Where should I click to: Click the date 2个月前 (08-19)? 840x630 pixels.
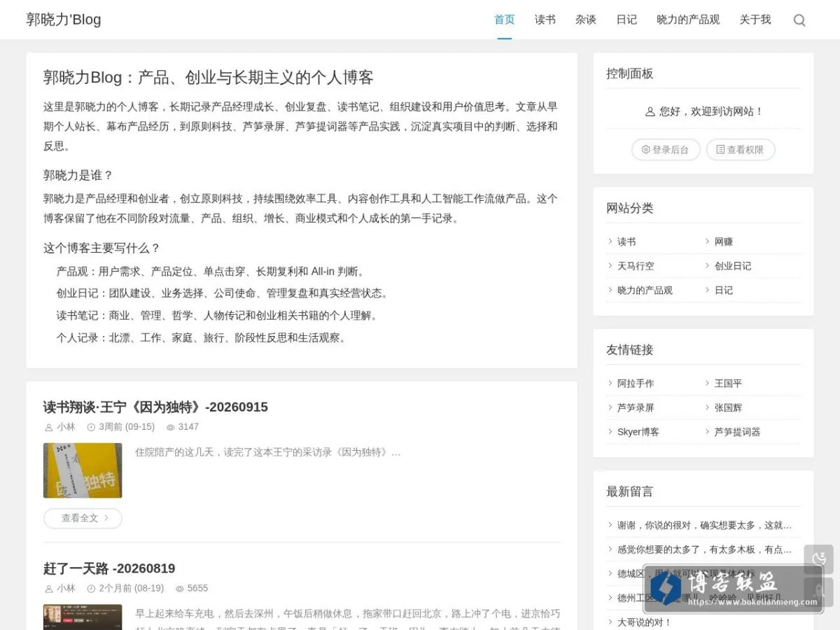(x=132, y=589)
